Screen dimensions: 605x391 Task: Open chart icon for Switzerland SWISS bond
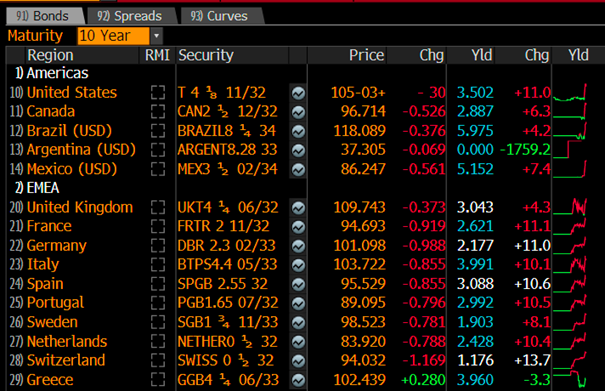(x=298, y=361)
